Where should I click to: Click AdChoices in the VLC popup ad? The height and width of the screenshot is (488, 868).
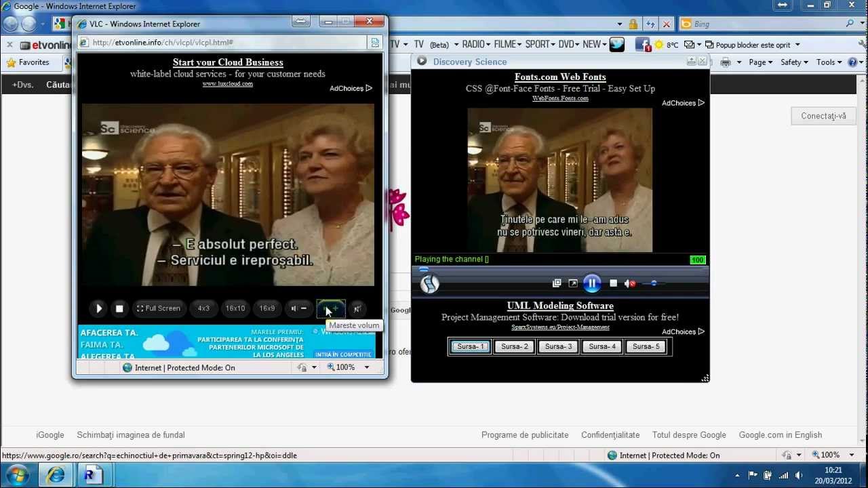pos(351,88)
